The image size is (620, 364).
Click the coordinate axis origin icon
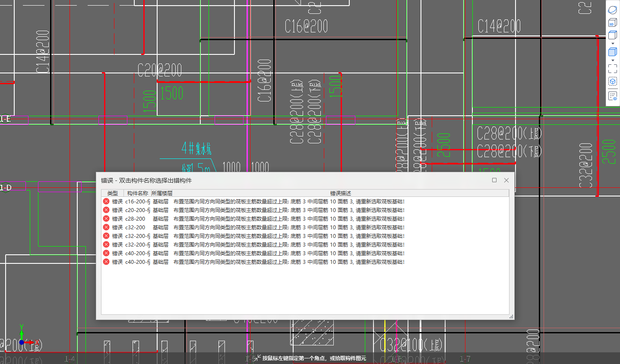coord(22,342)
